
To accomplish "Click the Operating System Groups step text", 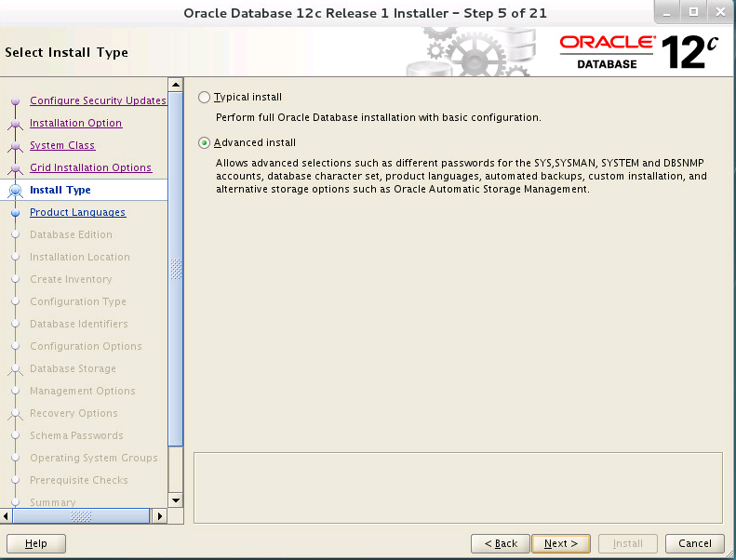I will click(x=94, y=458).
